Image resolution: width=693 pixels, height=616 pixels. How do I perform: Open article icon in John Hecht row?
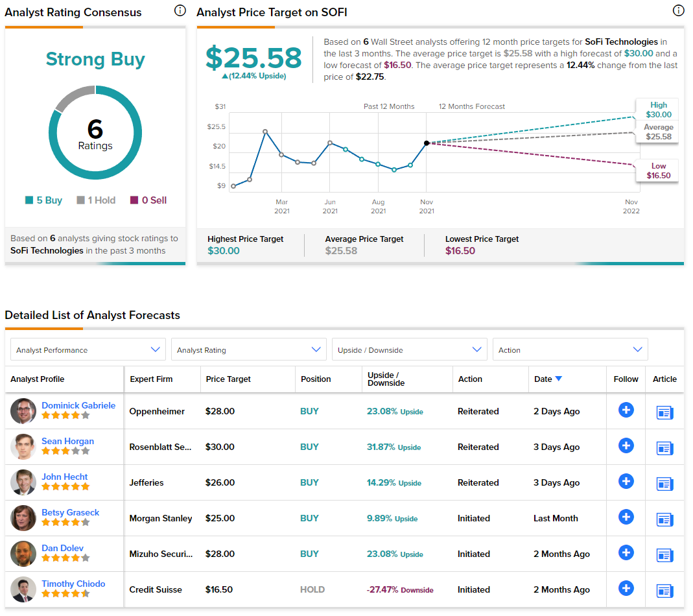[664, 484]
